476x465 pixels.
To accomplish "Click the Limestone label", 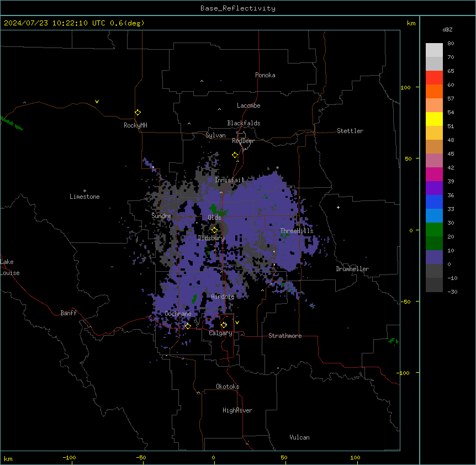I will coord(84,197).
